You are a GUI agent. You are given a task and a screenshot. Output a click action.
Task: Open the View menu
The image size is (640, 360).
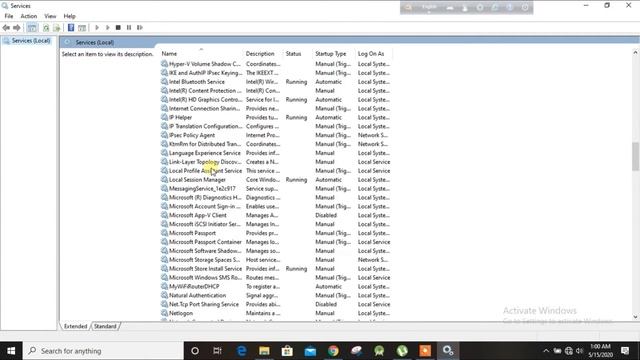(x=50, y=16)
